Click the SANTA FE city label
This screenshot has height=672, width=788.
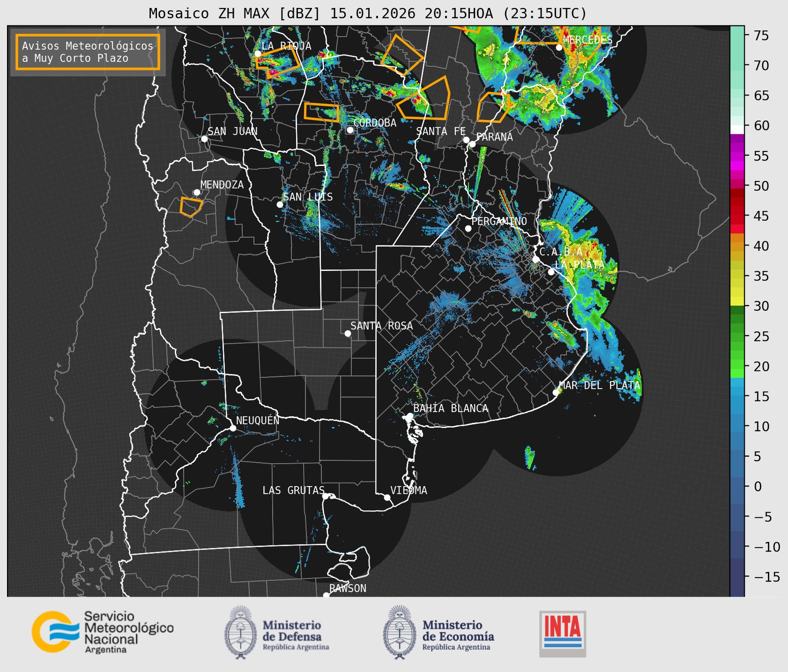pos(441,131)
